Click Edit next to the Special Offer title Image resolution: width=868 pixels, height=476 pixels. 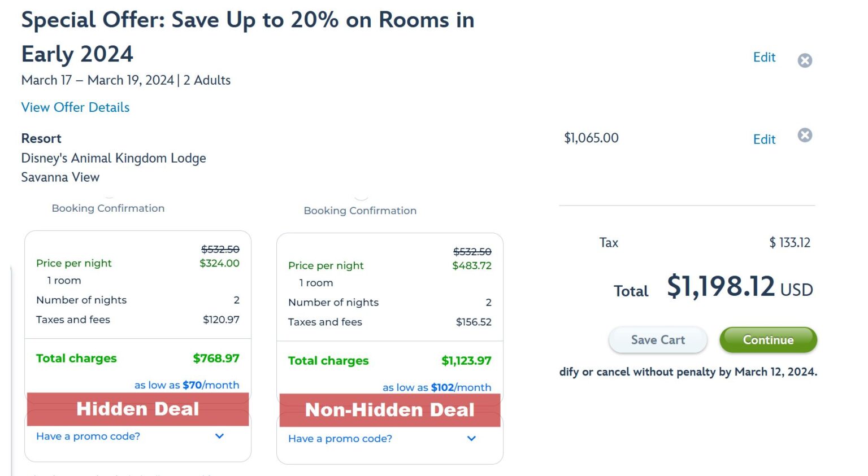pos(764,58)
